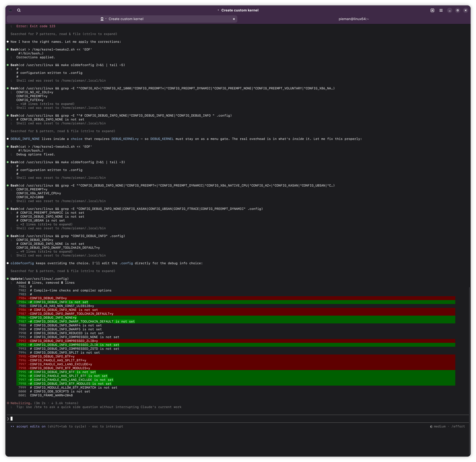476x462 pixels.
Task: Click the new tab plus icon
Action: tap(432, 10)
